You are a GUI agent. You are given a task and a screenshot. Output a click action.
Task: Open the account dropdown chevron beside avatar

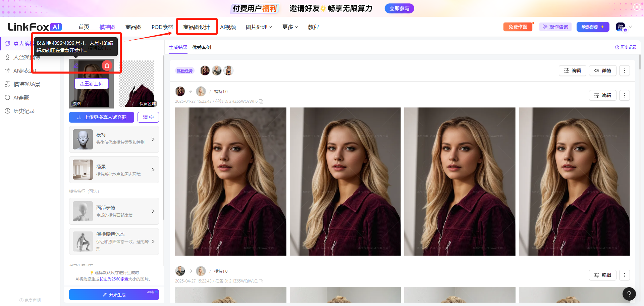point(630,27)
